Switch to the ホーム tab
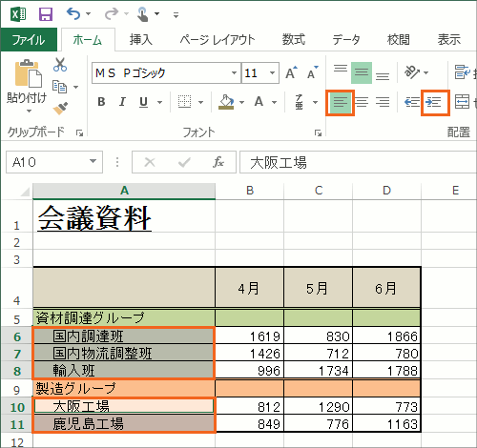The height and width of the screenshot is (448, 477). (x=88, y=40)
